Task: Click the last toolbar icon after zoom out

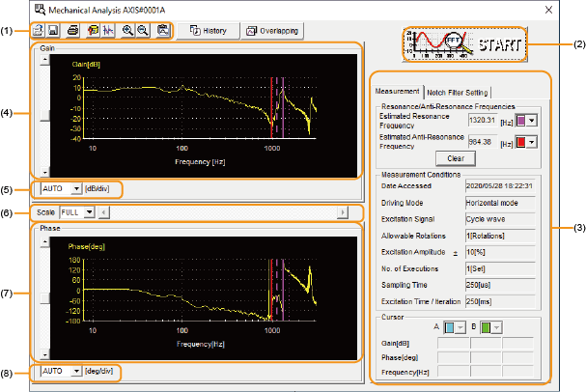Action: (163, 31)
